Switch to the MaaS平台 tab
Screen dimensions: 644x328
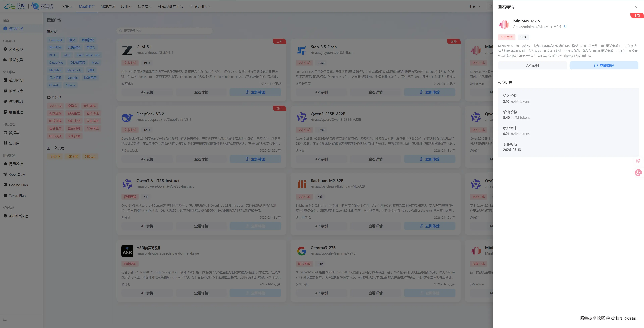click(87, 7)
